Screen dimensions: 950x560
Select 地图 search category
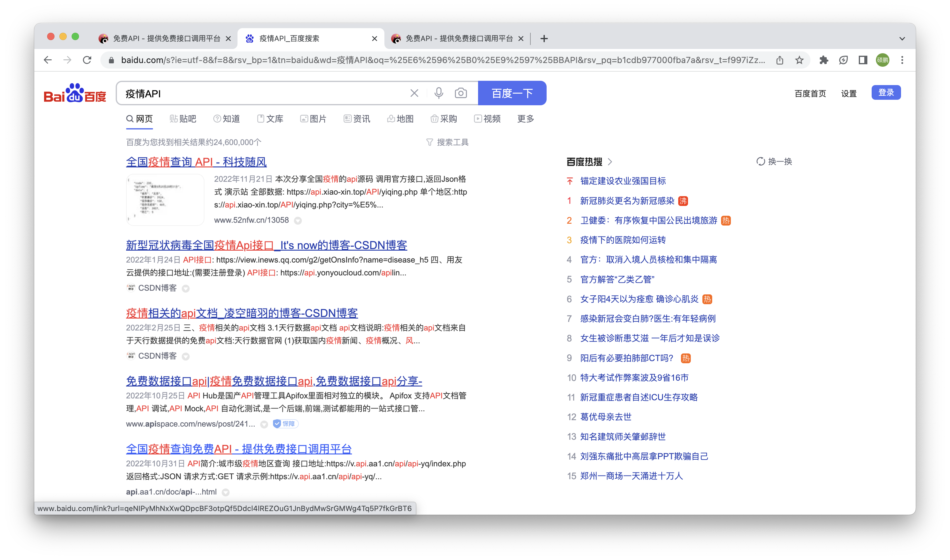pos(400,119)
